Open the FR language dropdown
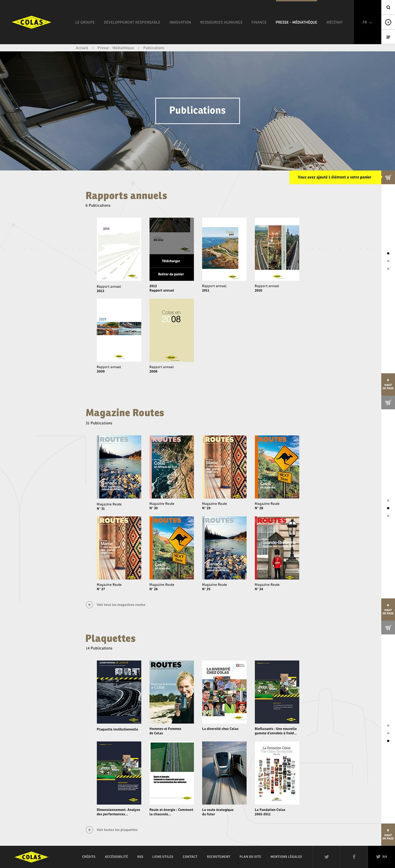Screen dimensions: 395x868 367,22
